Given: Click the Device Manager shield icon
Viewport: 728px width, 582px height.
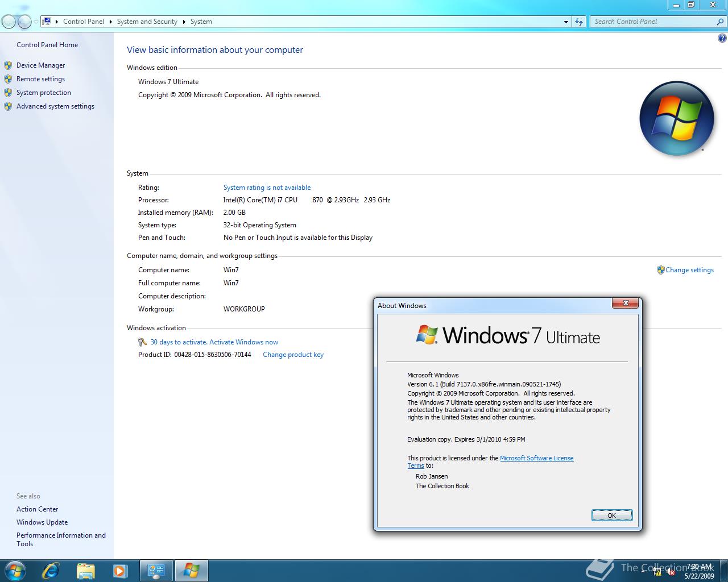Looking at the screenshot, I should [x=8, y=65].
